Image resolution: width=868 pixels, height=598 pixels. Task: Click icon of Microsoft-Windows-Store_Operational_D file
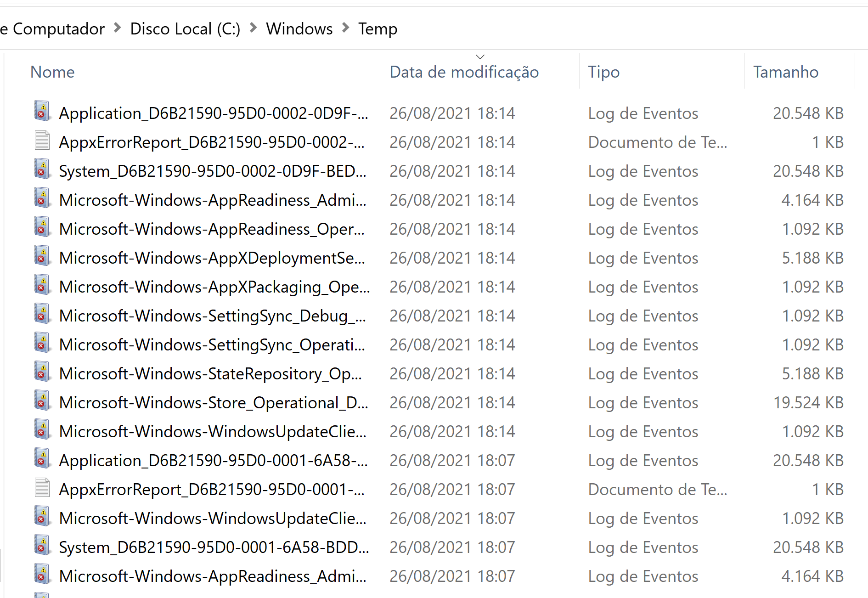click(x=42, y=401)
